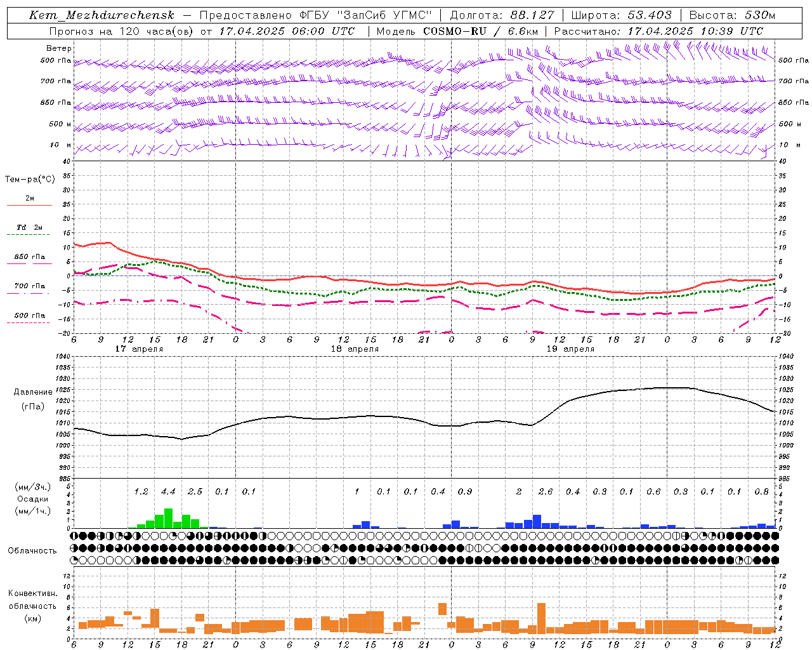Click the 'Td 2м' dew point legend
The image size is (812, 650).
tap(29, 227)
